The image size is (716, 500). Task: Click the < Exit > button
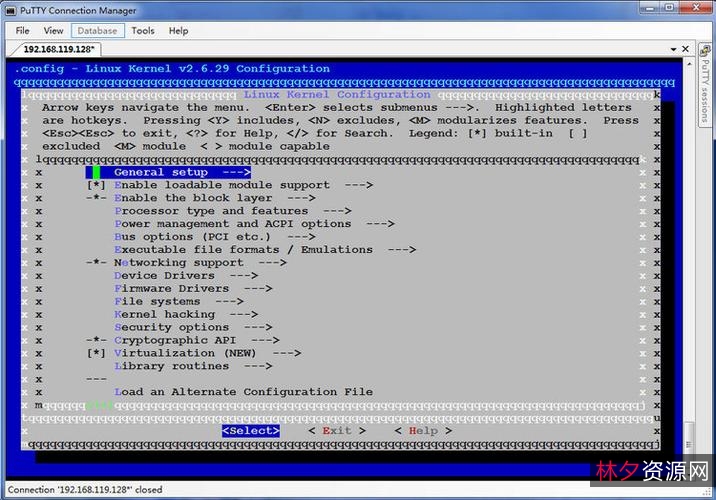click(x=336, y=431)
